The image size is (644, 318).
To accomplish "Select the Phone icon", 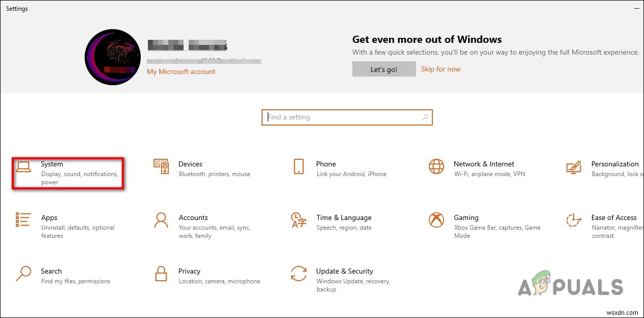I will [x=299, y=166].
